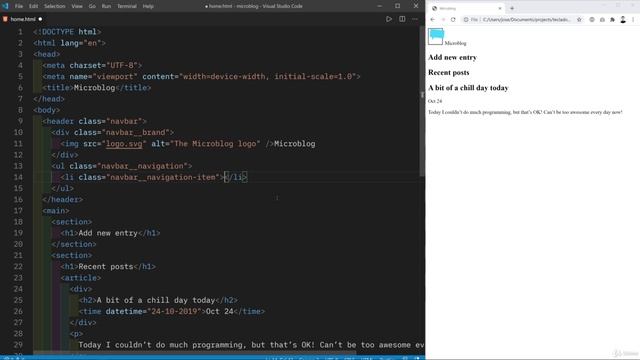The width and height of the screenshot is (640, 360).
Task: Click the site info icon beside File
Action: 466,20
